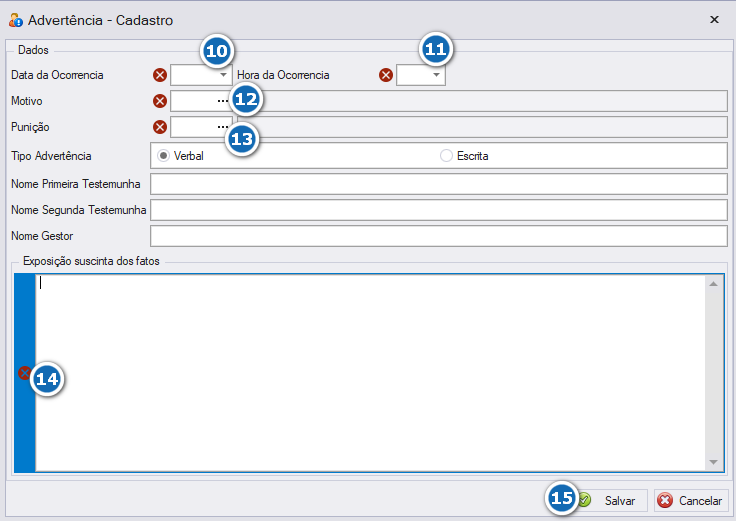Click the scroll up arrow in facts box
Image resolution: width=736 pixels, height=521 pixels.
(x=713, y=284)
